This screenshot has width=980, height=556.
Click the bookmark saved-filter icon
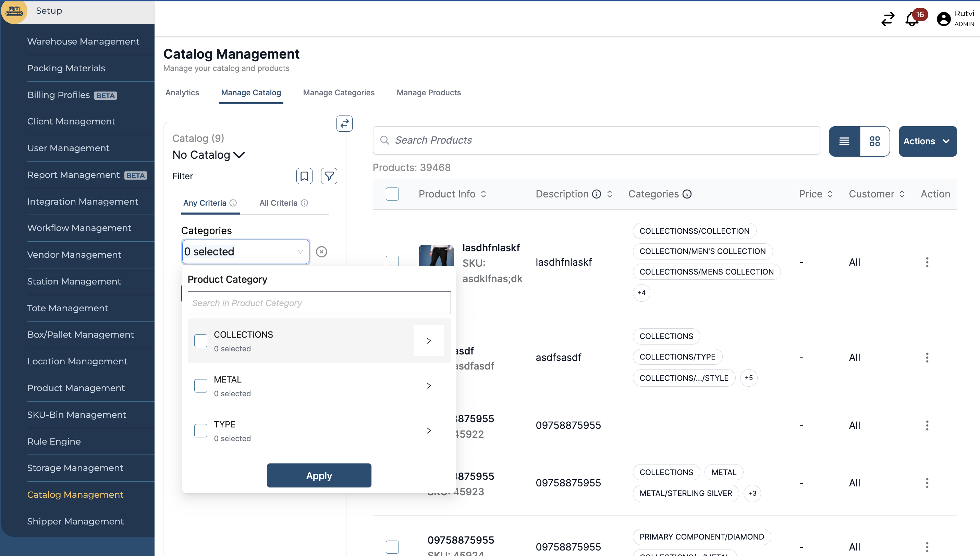pyautogui.click(x=304, y=176)
